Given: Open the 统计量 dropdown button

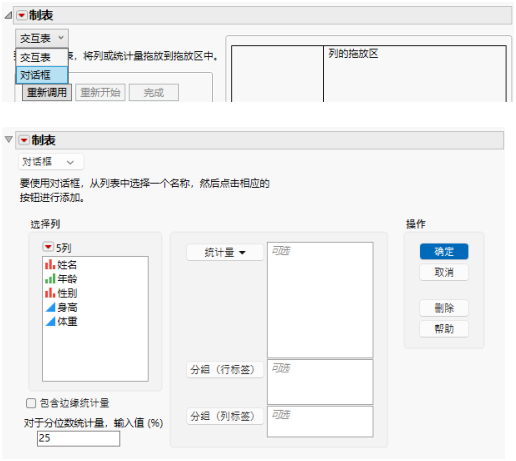Looking at the screenshot, I should click(x=225, y=252).
